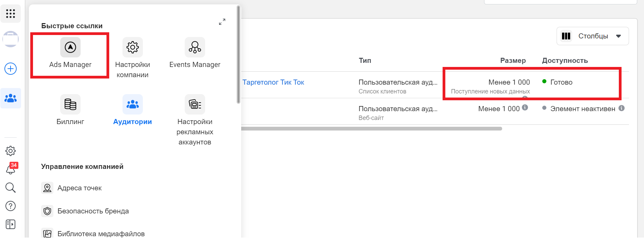This screenshot has width=644, height=243.
Task: Click the all tools grid icon
Action: pos(11,14)
